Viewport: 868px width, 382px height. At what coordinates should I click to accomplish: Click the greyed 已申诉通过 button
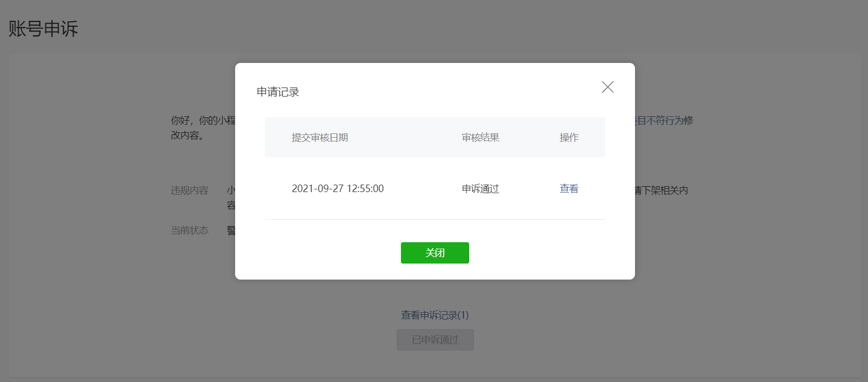435,340
